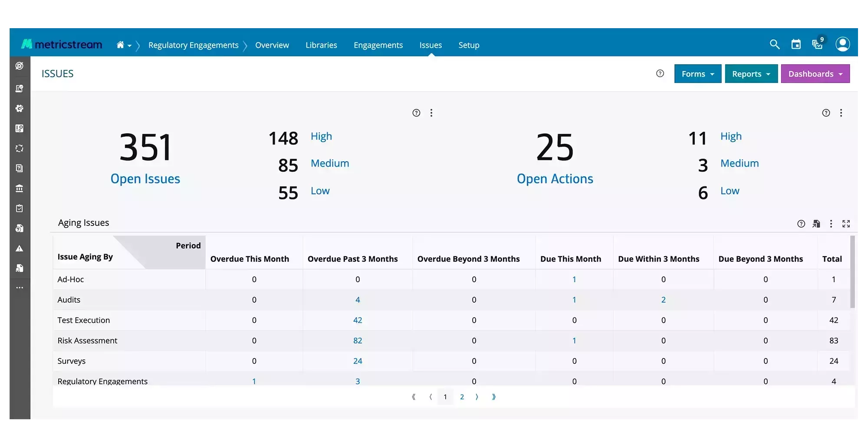The image size is (868, 447).
Task: Expand more sidebar items via ellipsis
Action: (x=20, y=287)
